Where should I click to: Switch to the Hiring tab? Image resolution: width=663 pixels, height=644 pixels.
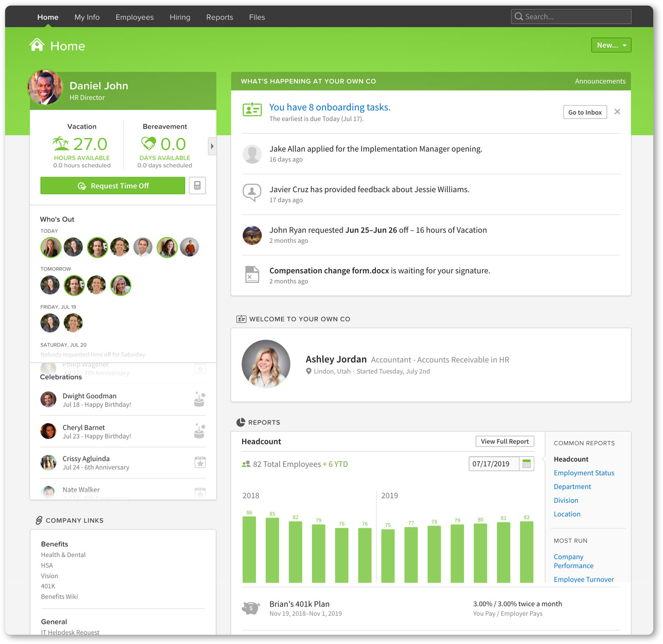(x=180, y=17)
